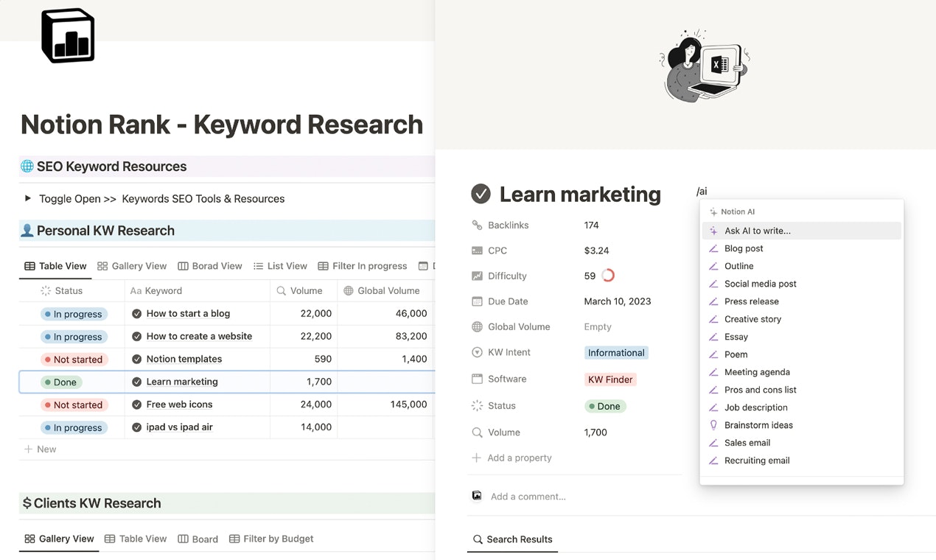The height and width of the screenshot is (560, 936).
Task: Switch to Gallery View tab in Personal KW Research
Action: pos(132,266)
